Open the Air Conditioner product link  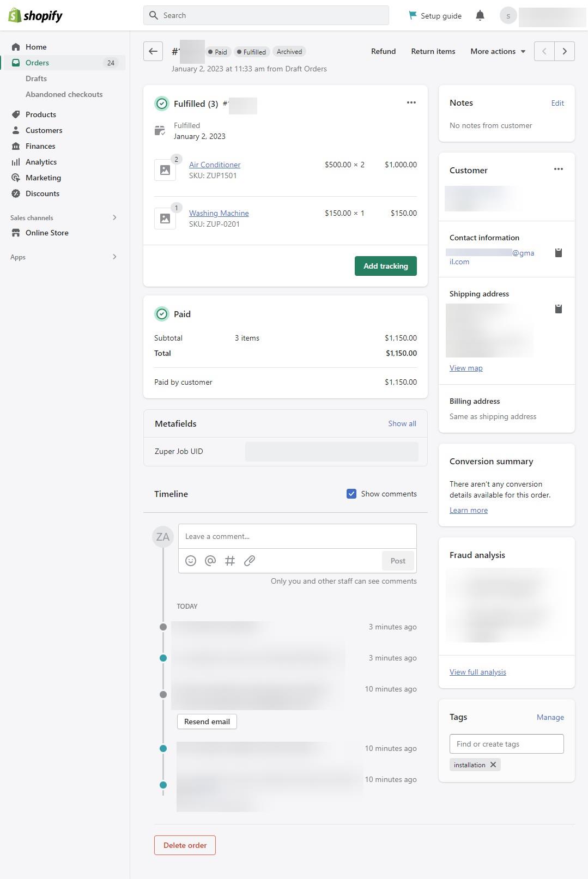[215, 165]
